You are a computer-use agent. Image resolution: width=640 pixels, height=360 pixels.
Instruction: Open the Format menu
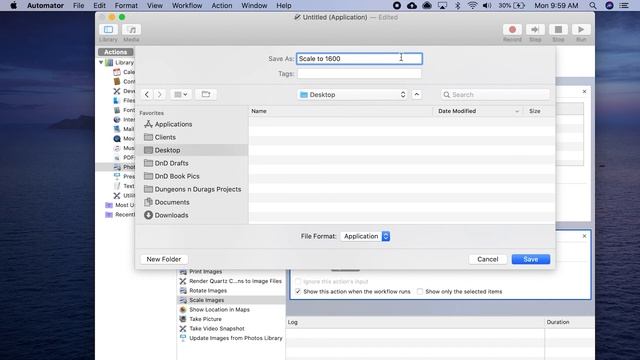coord(126,6)
